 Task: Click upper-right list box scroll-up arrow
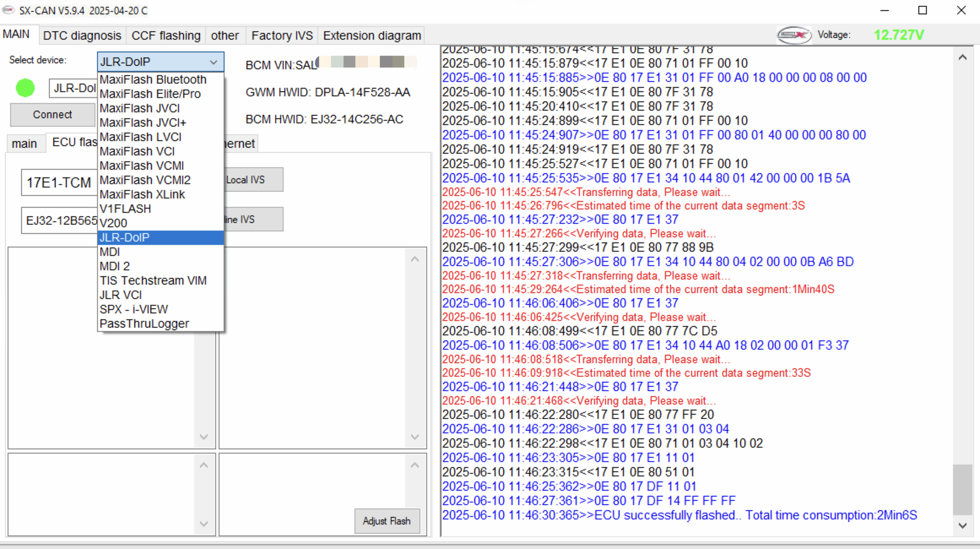(x=415, y=259)
